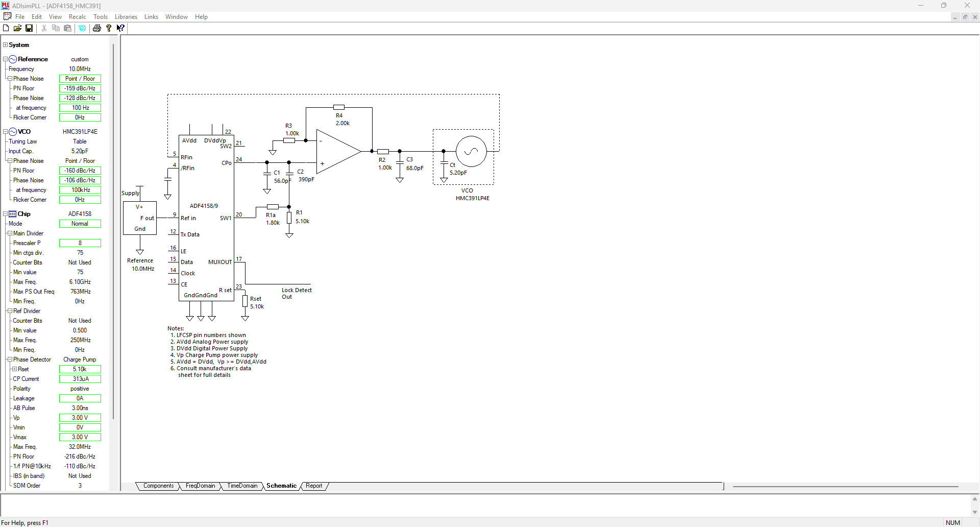980x527 pixels.
Task: Click the Reference sine wave icon
Action: (13, 59)
